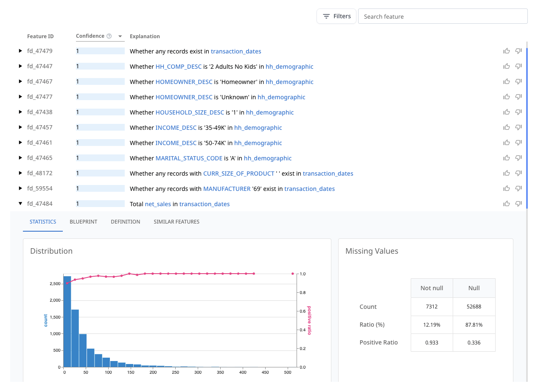The width and height of the screenshot is (538, 392).
Task: Expand the fd_47467 feature row
Action: click(x=20, y=81)
